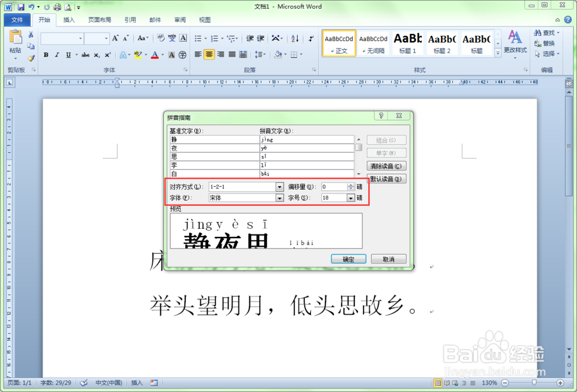Open the 字号 size dropdown in dialog
Image resolution: width=577 pixels, height=392 pixels.
point(351,198)
